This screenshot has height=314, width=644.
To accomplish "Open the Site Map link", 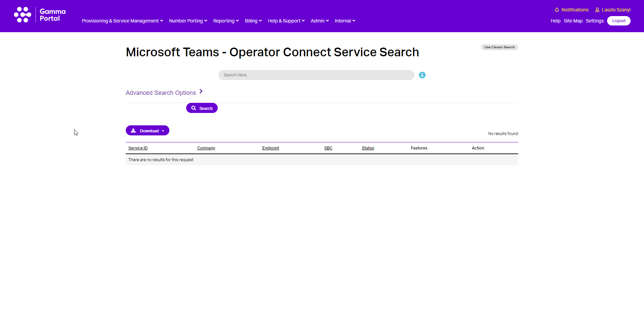I will tap(573, 21).
